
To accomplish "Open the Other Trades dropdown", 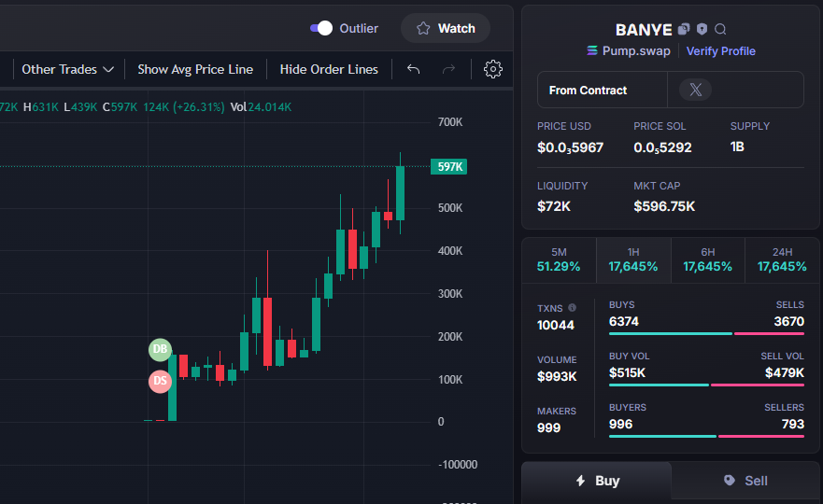I will [x=67, y=69].
